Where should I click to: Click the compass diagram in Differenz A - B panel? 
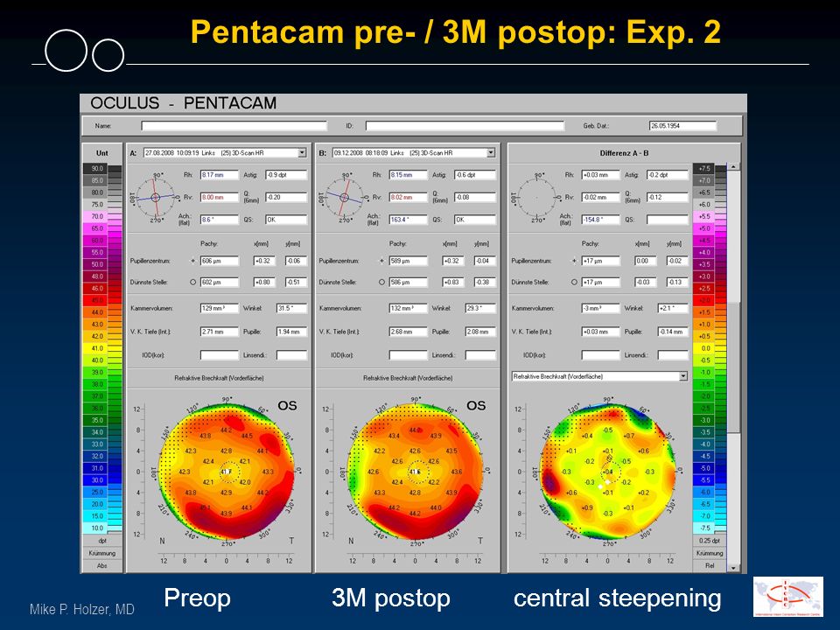click(x=536, y=197)
